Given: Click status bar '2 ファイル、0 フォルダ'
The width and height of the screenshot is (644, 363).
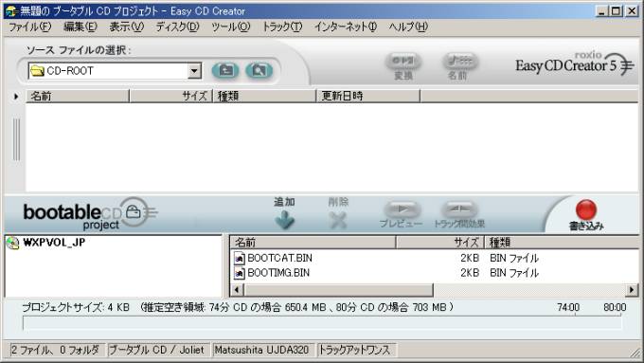Looking at the screenshot, I should click(57, 350).
